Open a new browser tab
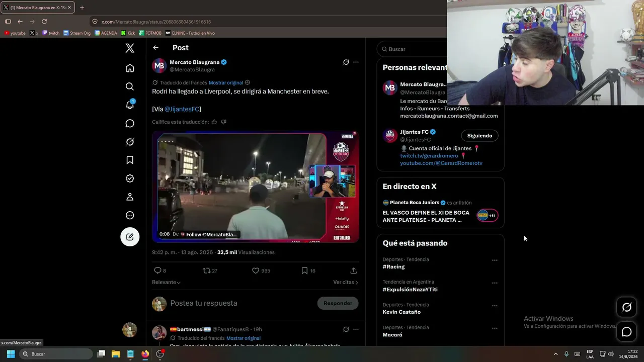644x362 pixels. click(82, 8)
